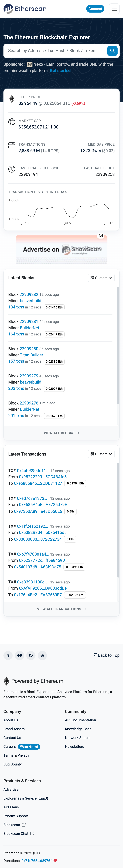Open the Facebook social icon
The image size is (123, 868).
click(x=31, y=655)
